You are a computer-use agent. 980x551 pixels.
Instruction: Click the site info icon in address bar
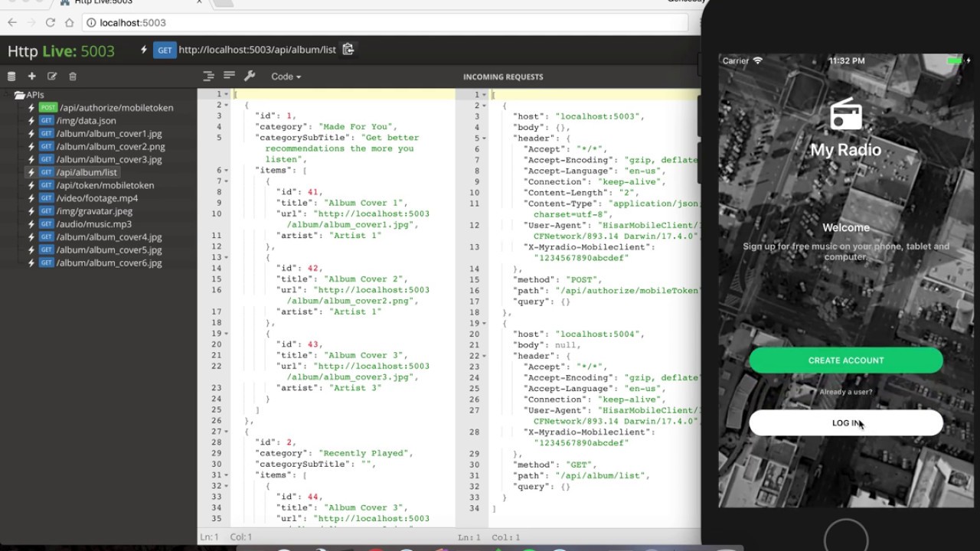[90, 23]
